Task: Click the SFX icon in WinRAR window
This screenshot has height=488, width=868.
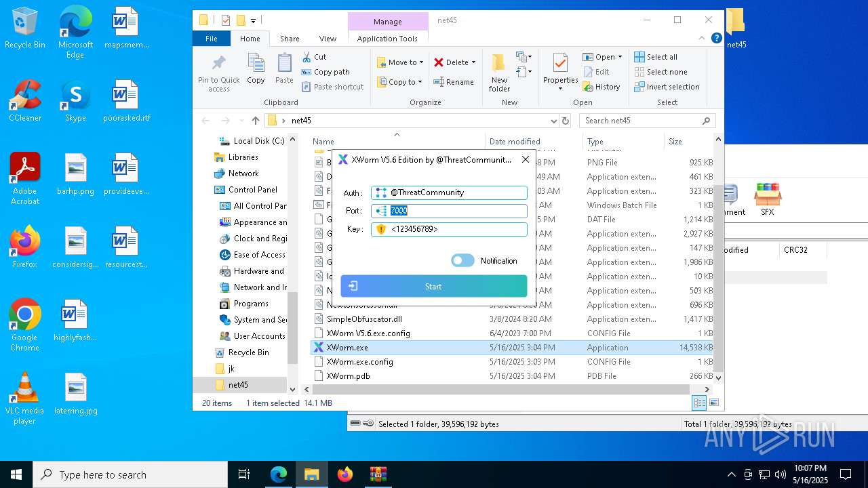Action: [767, 199]
